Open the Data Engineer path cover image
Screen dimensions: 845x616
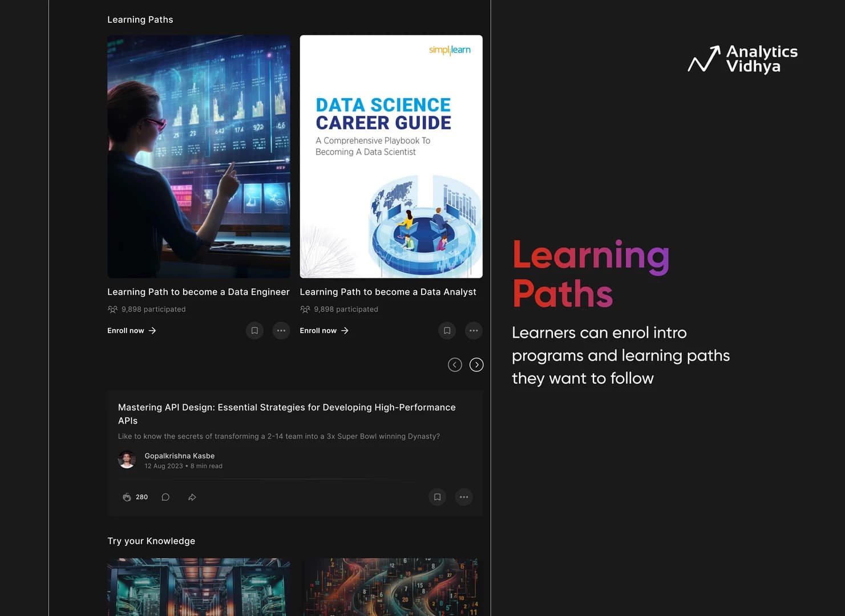(199, 157)
